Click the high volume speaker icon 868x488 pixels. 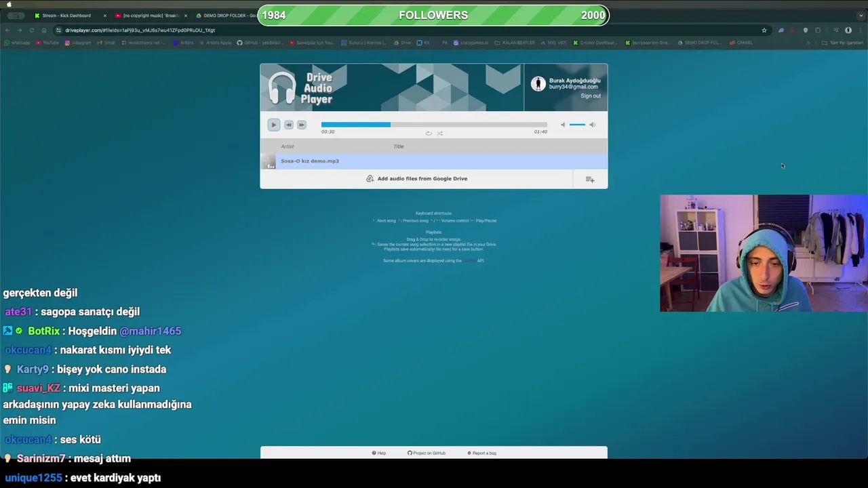(592, 125)
